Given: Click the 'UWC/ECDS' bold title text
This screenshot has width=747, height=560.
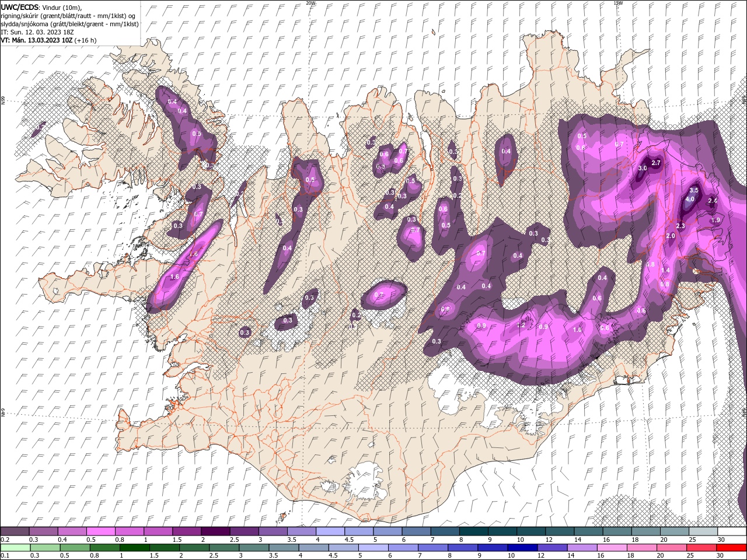Looking at the screenshot, I should [x=20, y=7].
